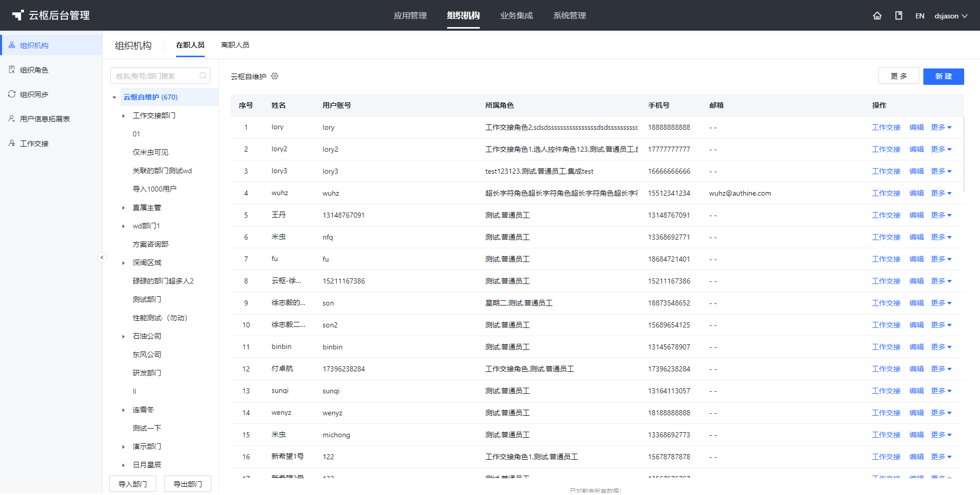Open the dsjason user menu
Screen dimensions: 980x495
[x=951, y=16]
